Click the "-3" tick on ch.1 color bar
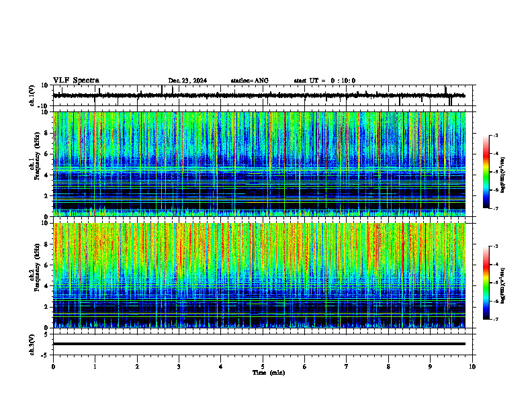 coord(496,135)
